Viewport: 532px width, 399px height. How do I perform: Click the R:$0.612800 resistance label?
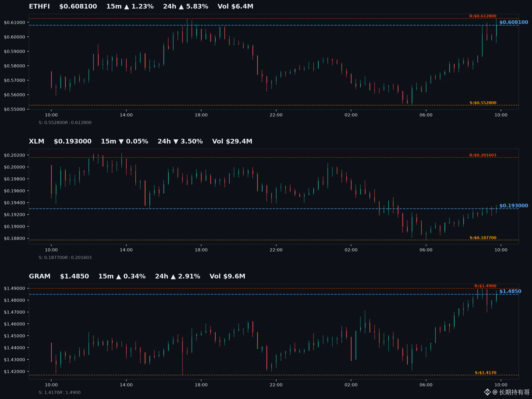(483, 16)
